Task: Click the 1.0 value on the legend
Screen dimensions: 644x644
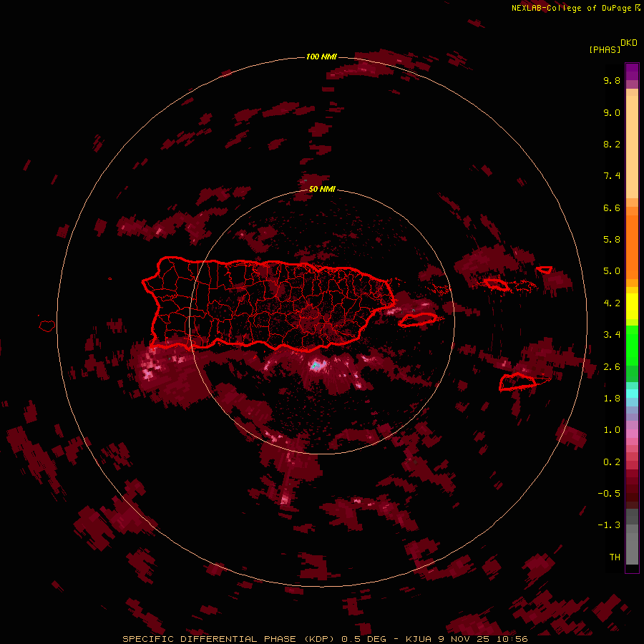Action: click(612, 430)
